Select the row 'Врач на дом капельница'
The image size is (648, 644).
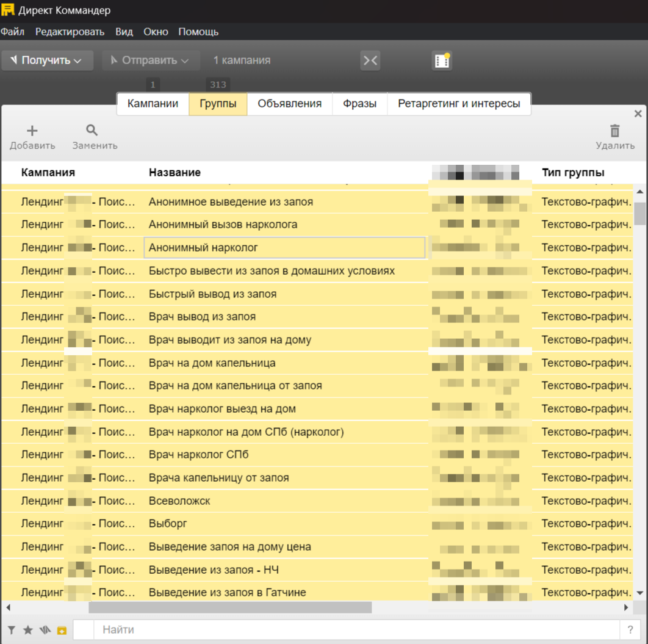[x=317, y=363]
